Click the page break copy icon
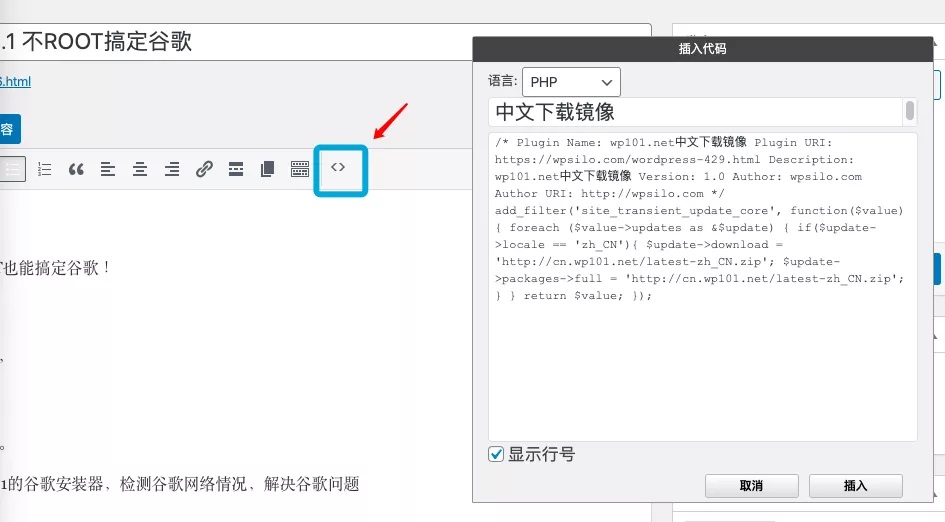945x522 pixels. [267, 169]
